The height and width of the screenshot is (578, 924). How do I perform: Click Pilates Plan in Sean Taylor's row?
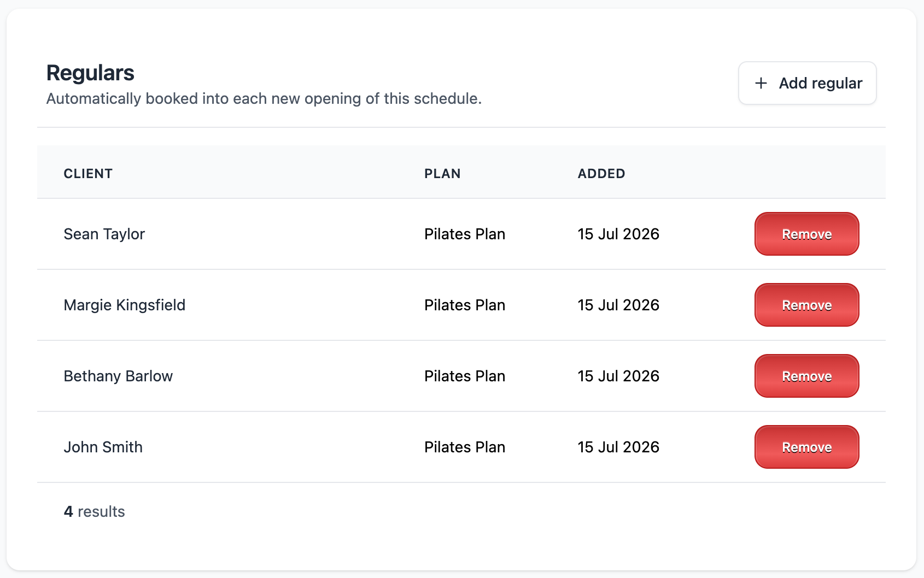tap(465, 234)
